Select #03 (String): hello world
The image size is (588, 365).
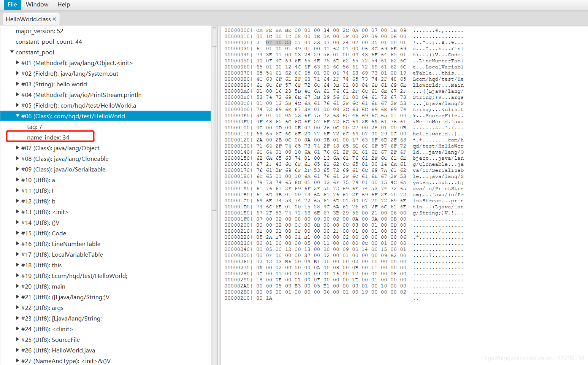coord(54,84)
